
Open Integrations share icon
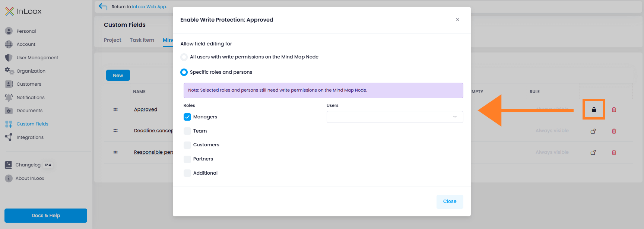coord(9,137)
